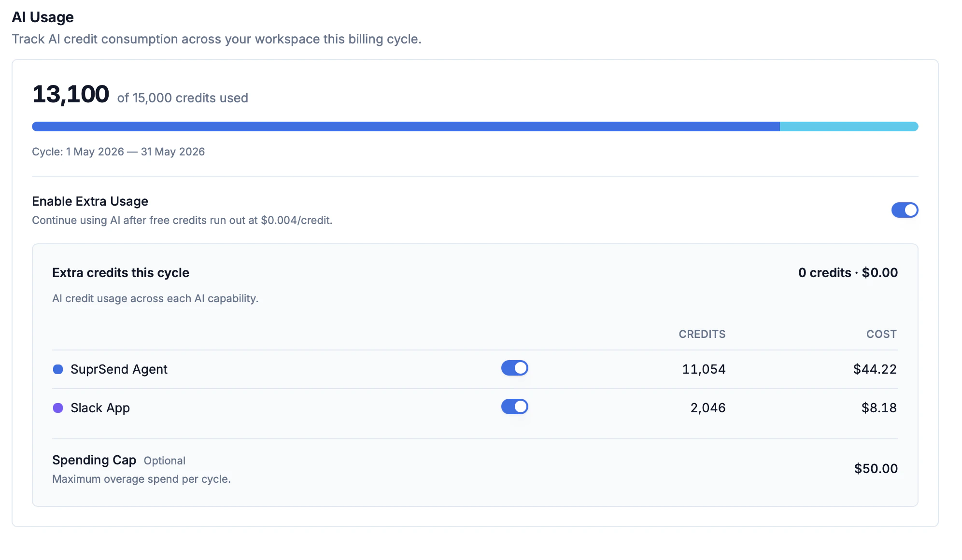Click the blue SuprSend Agent color dot
Image resolution: width=962 pixels, height=560 pixels.
click(x=58, y=369)
